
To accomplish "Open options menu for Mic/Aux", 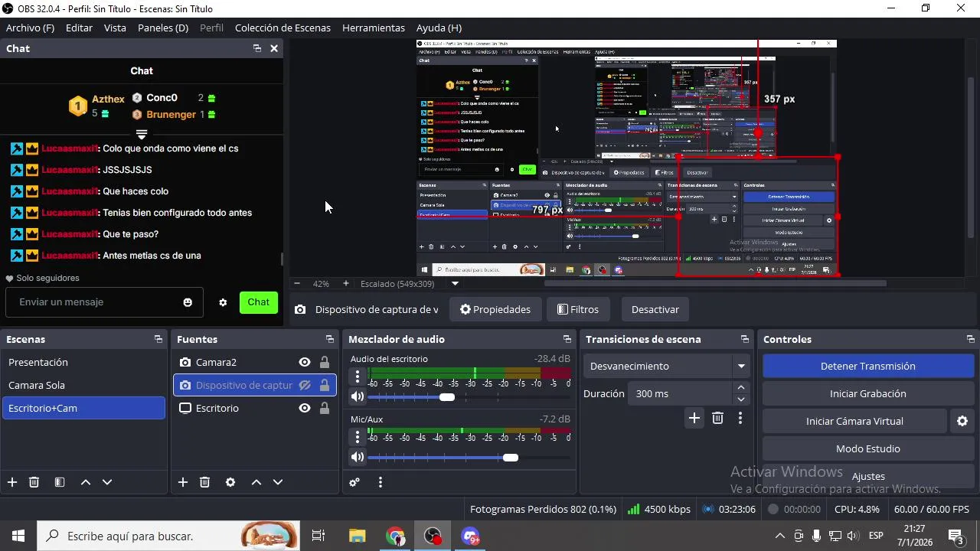I will 357,436.
